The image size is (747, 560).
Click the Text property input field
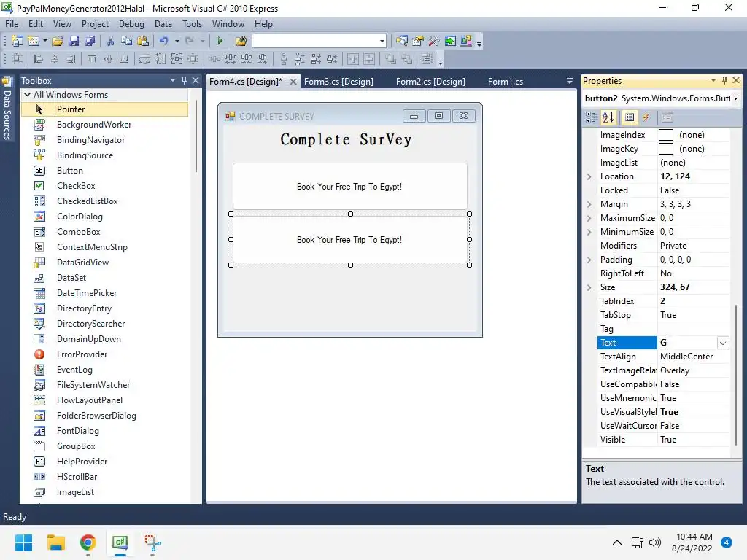(x=687, y=343)
